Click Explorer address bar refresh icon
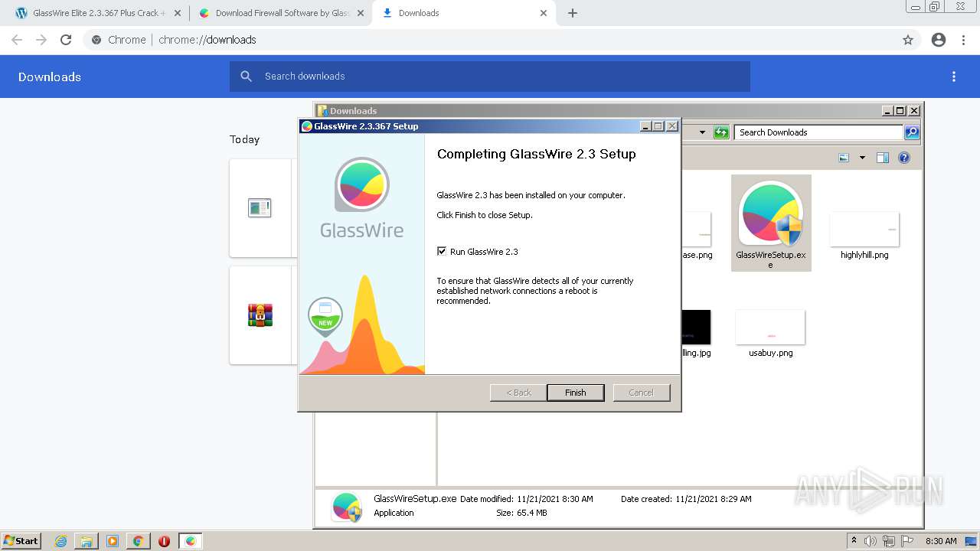This screenshot has width=980, height=551. click(x=721, y=132)
